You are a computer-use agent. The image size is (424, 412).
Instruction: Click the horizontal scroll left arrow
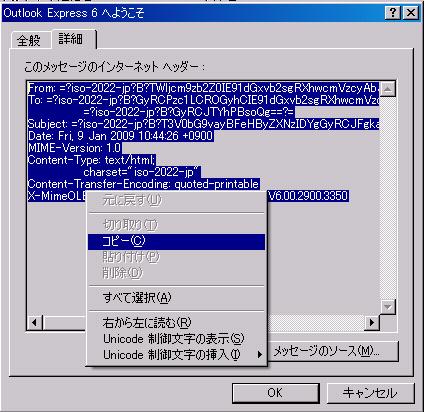pos(35,322)
